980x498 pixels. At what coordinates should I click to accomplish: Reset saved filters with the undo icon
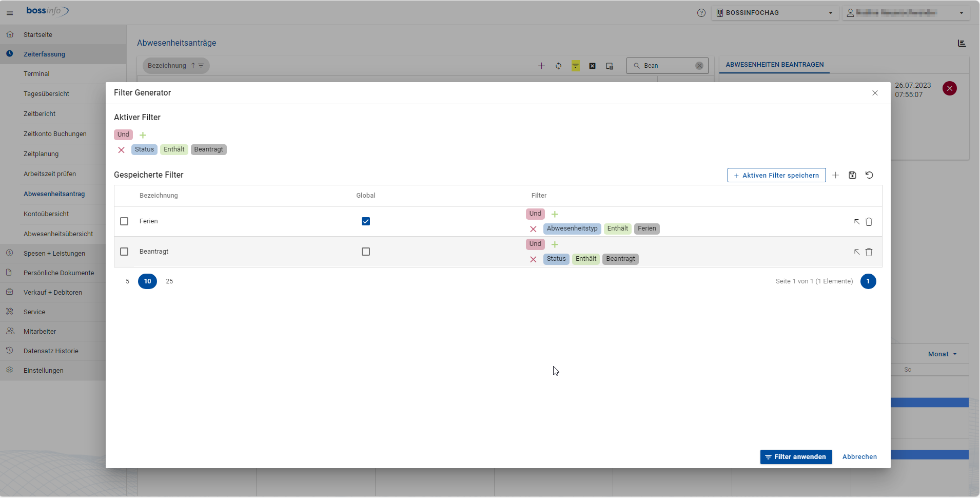coord(869,175)
